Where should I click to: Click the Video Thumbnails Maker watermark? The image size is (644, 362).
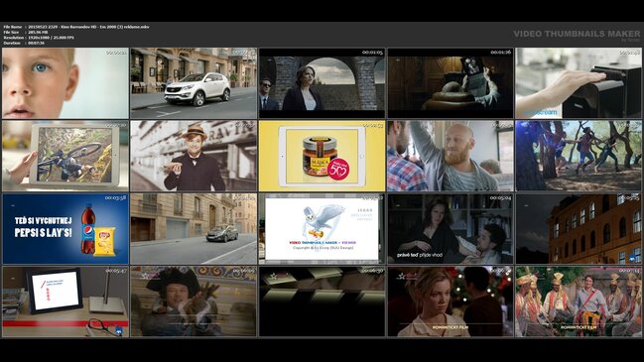[x=577, y=35]
